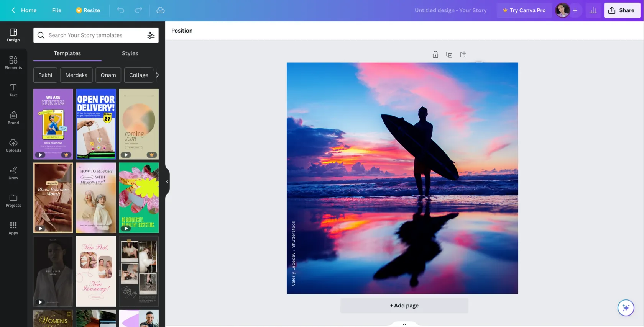
Task: Duplicate the page with copy icon
Action: pyautogui.click(x=449, y=55)
